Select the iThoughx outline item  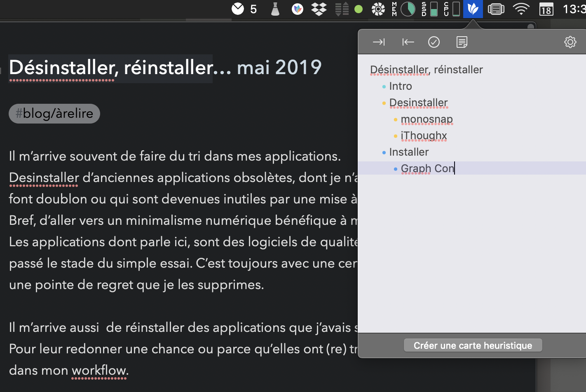tap(424, 135)
